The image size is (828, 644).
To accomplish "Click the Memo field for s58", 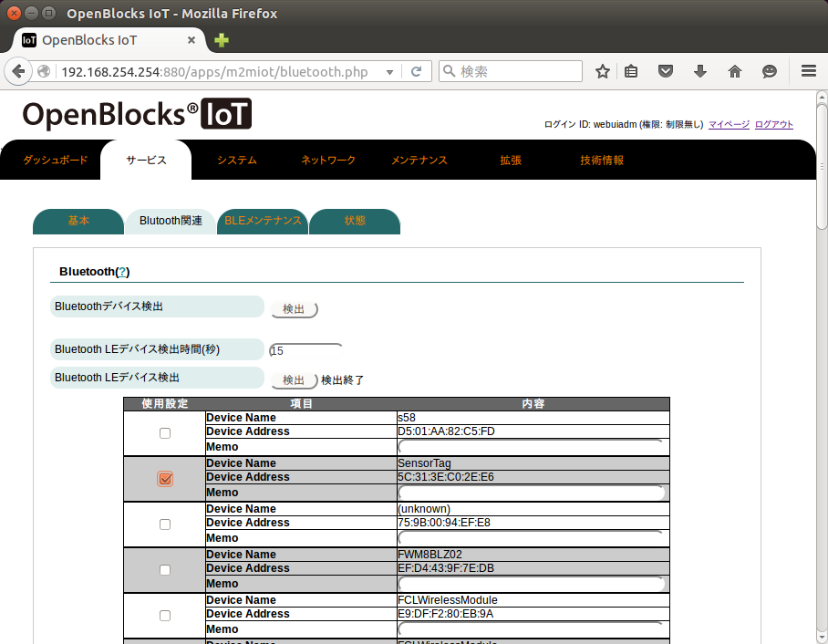I will click(532, 447).
